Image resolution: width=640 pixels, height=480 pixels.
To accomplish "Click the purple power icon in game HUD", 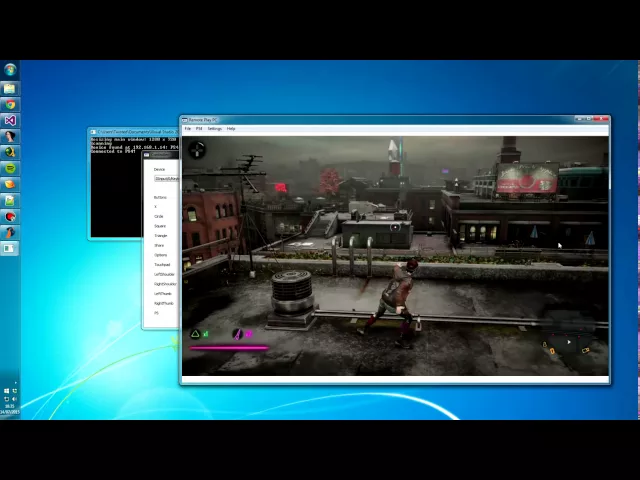I will tap(237, 334).
